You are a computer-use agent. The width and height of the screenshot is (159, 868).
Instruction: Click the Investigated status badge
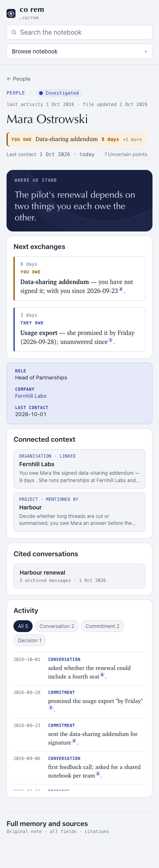click(x=59, y=93)
